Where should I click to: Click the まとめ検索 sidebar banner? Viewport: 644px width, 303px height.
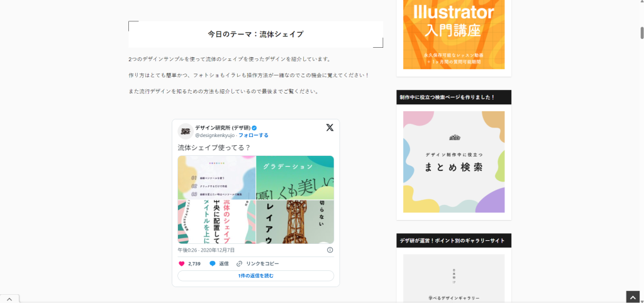[x=453, y=162]
